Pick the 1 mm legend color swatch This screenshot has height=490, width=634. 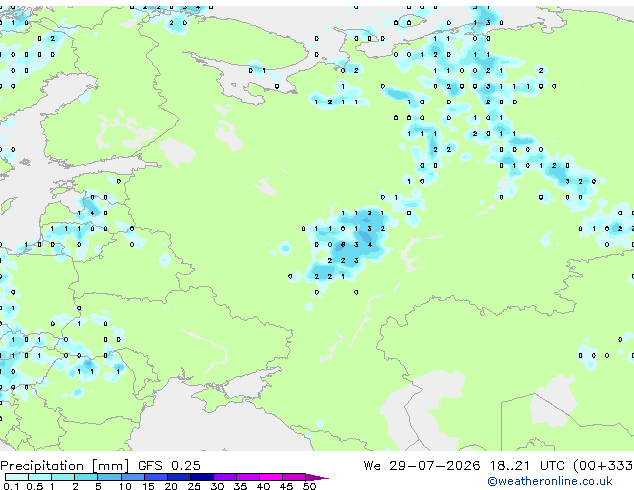[63, 477]
